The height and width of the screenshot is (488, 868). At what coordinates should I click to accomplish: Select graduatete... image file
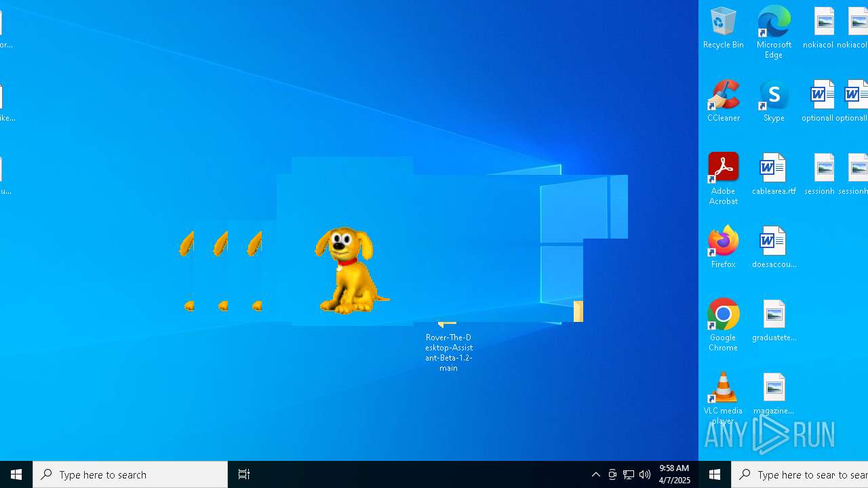pyautogui.click(x=774, y=321)
